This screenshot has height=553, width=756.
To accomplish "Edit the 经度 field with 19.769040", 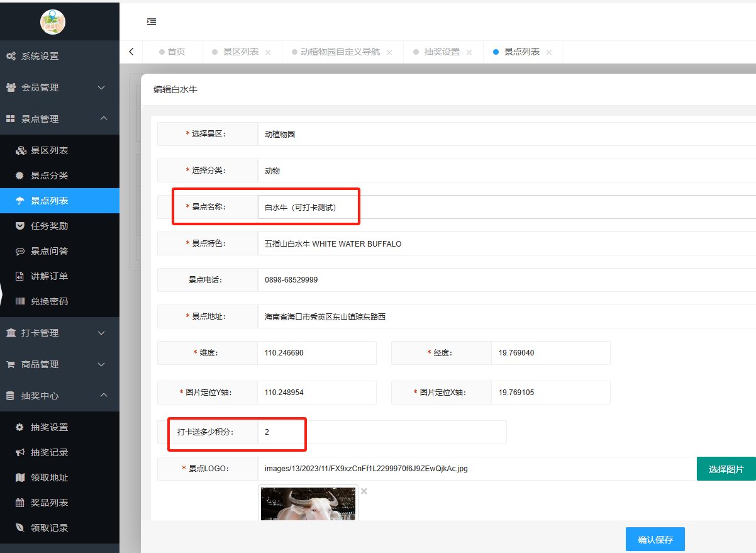I will click(x=551, y=353).
